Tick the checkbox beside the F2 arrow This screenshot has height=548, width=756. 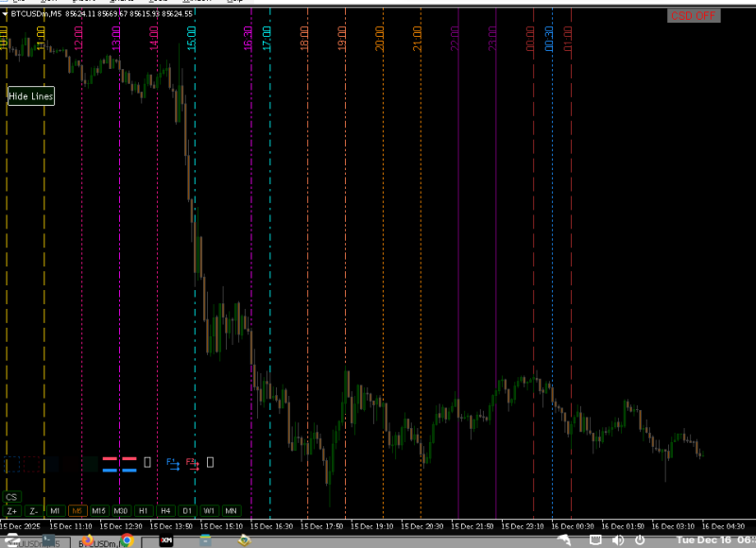210,463
